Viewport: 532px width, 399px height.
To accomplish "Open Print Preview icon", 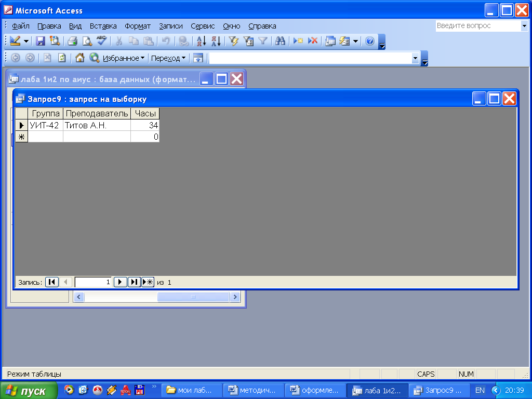I will (87, 41).
